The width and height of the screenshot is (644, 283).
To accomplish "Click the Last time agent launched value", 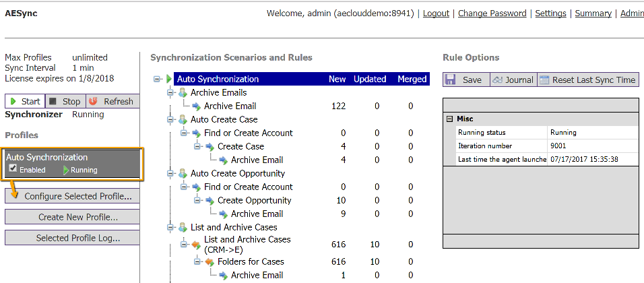I will 593,159.
